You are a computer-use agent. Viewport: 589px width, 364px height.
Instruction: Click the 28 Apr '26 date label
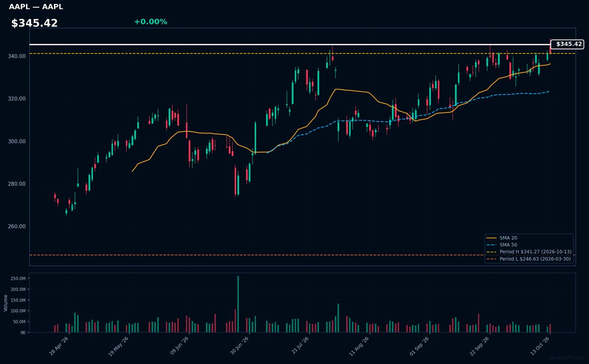(58, 345)
